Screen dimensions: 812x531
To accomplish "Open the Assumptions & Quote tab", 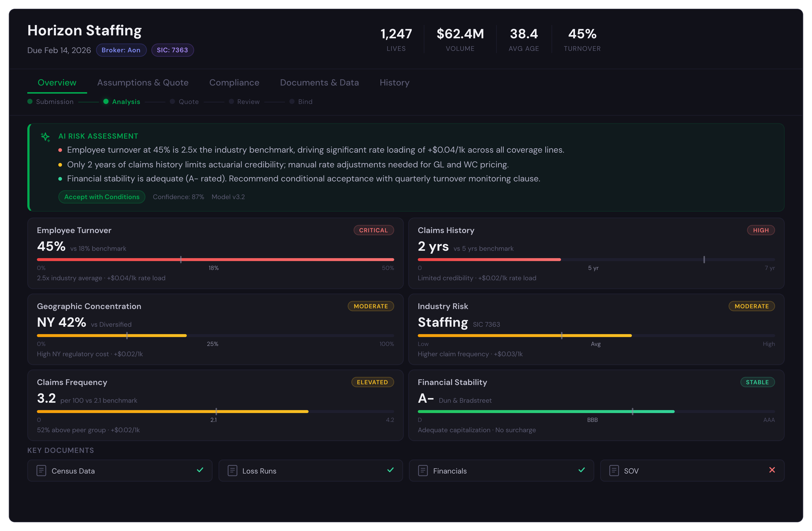I will pos(143,82).
